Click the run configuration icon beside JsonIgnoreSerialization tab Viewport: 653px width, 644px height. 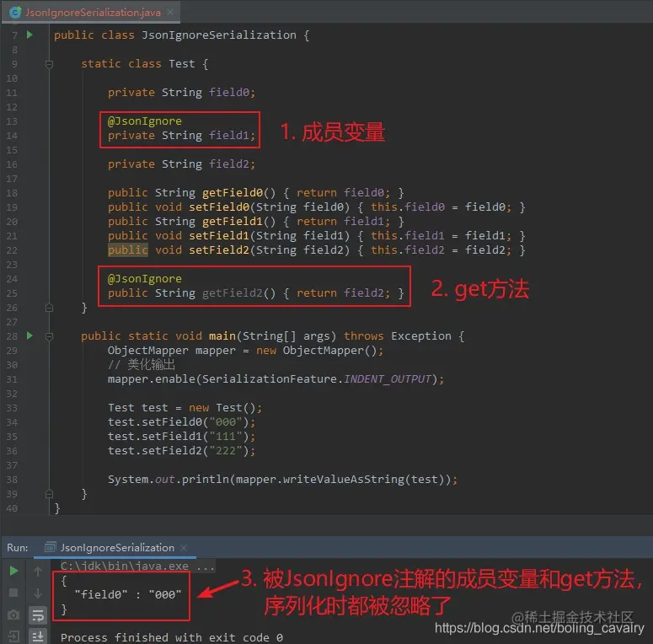(x=50, y=547)
